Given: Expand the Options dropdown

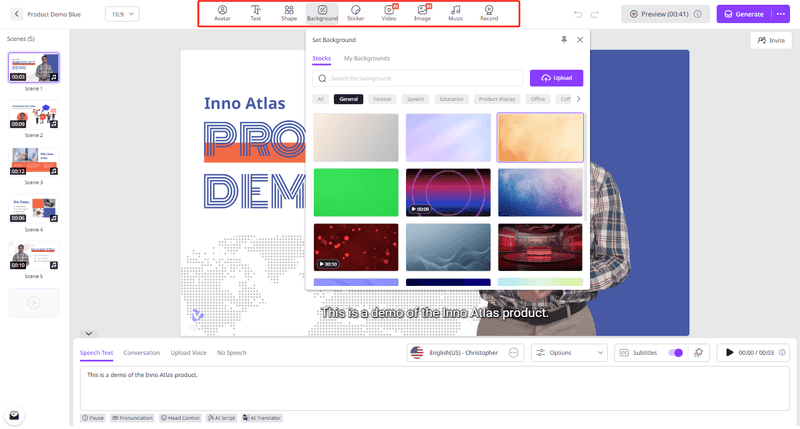Looking at the screenshot, I should pos(569,352).
